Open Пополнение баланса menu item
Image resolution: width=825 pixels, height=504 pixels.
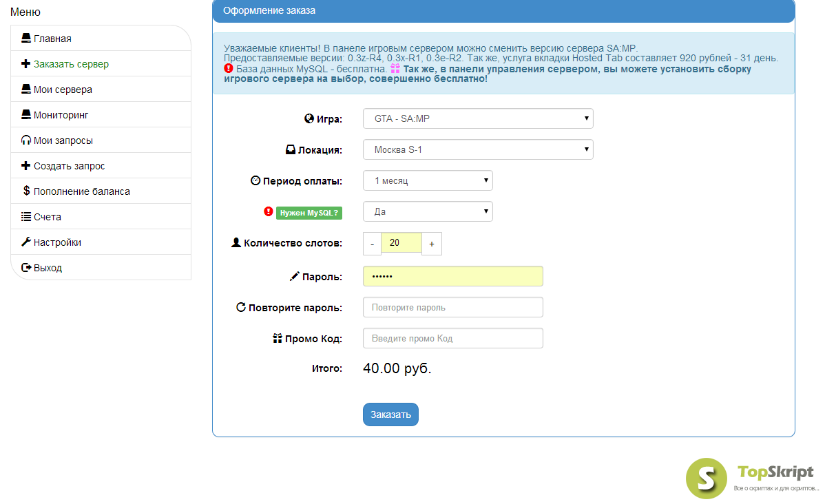[101, 191]
